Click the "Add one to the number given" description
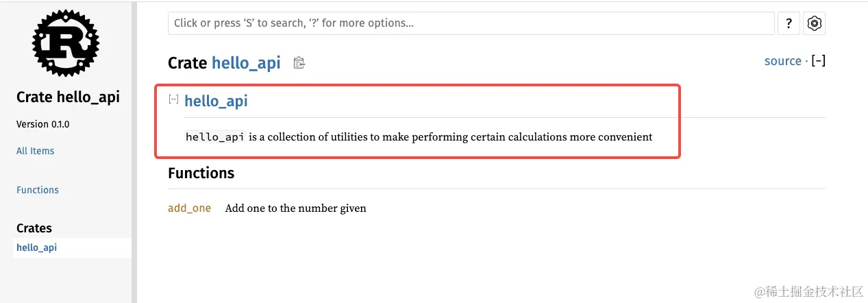The image size is (868, 303). tap(295, 208)
